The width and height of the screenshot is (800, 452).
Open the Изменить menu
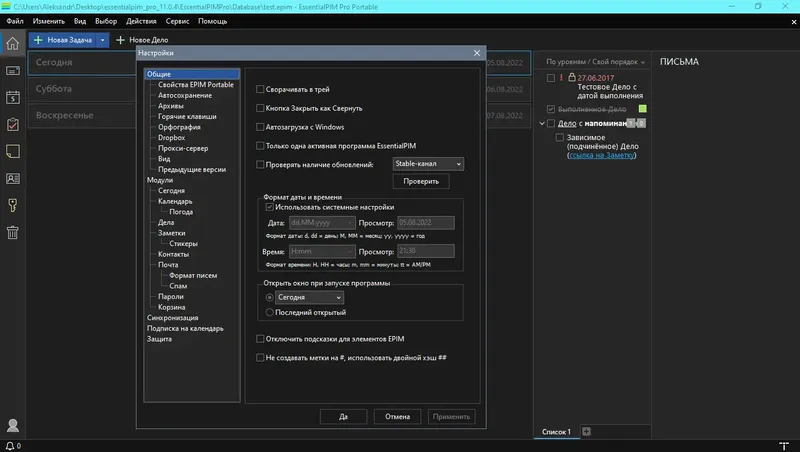click(x=48, y=21)
